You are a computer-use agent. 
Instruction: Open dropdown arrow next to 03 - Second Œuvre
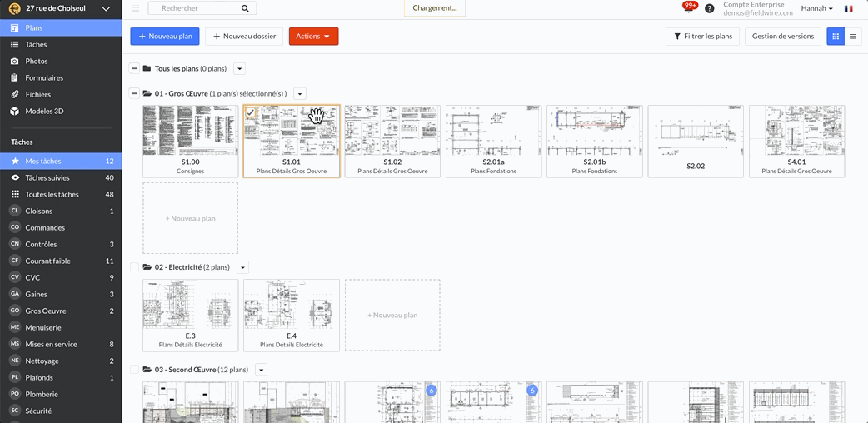[262, 370]
